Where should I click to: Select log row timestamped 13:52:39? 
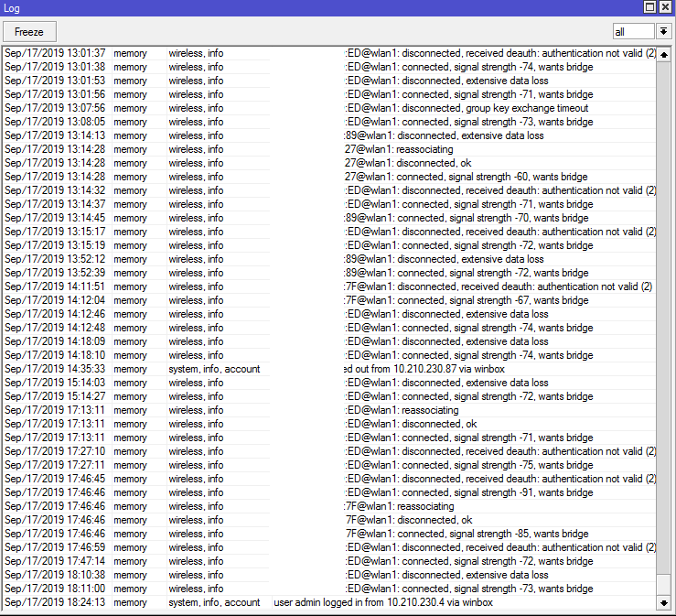pos(330,273)
